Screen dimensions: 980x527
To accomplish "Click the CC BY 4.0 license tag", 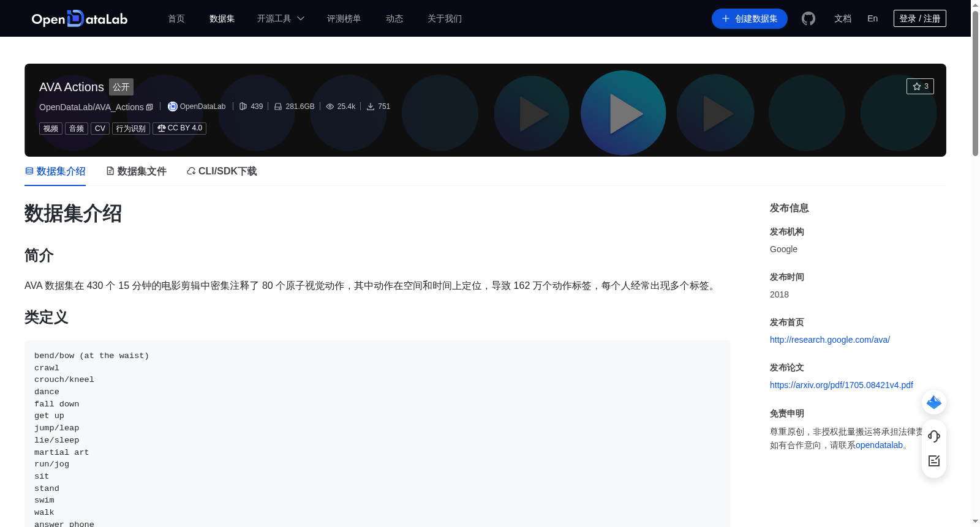I will (x=179, y=129).
